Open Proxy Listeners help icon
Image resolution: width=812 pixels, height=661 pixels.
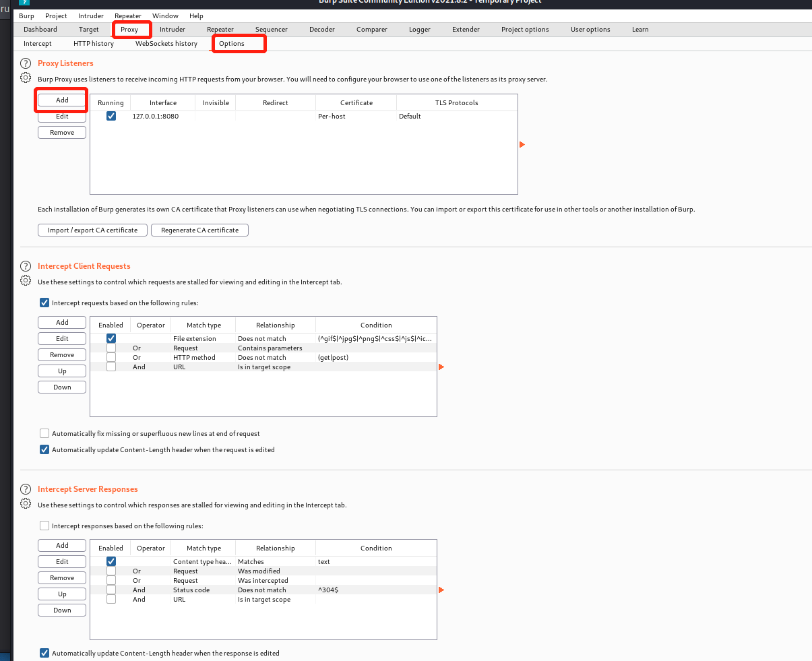(26, 63)
